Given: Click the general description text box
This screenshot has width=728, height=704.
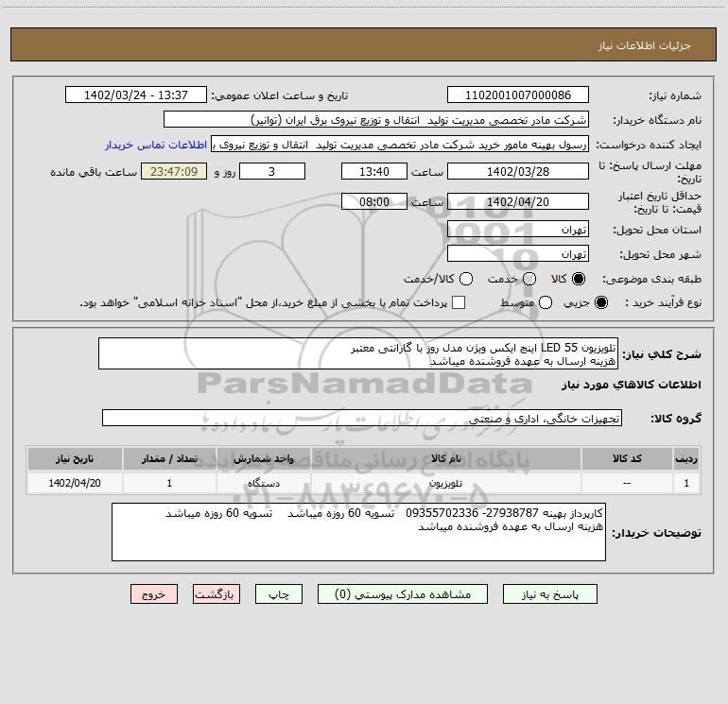Looking at the screenshot, I should pos(358,353).
